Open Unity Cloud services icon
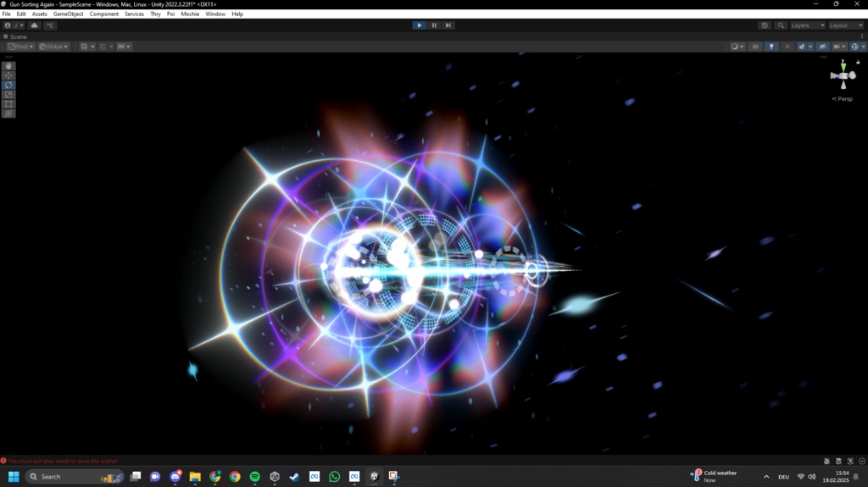 point(34,25)
